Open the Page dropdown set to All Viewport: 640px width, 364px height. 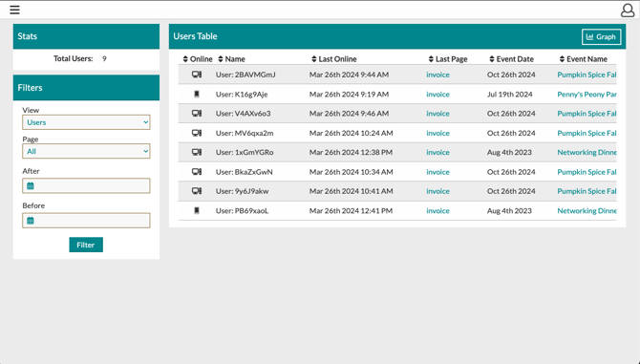pos(86,151)
